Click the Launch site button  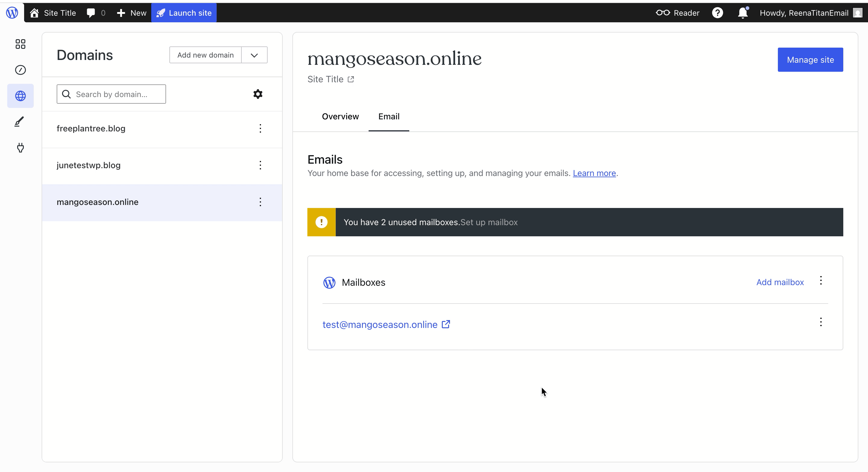point(184,13)
